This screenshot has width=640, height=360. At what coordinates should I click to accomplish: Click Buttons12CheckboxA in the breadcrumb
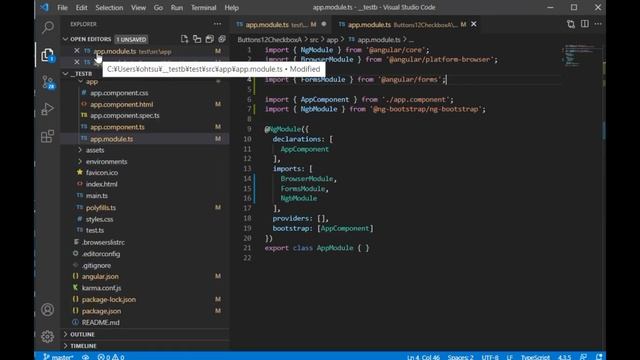click(269, 40)
